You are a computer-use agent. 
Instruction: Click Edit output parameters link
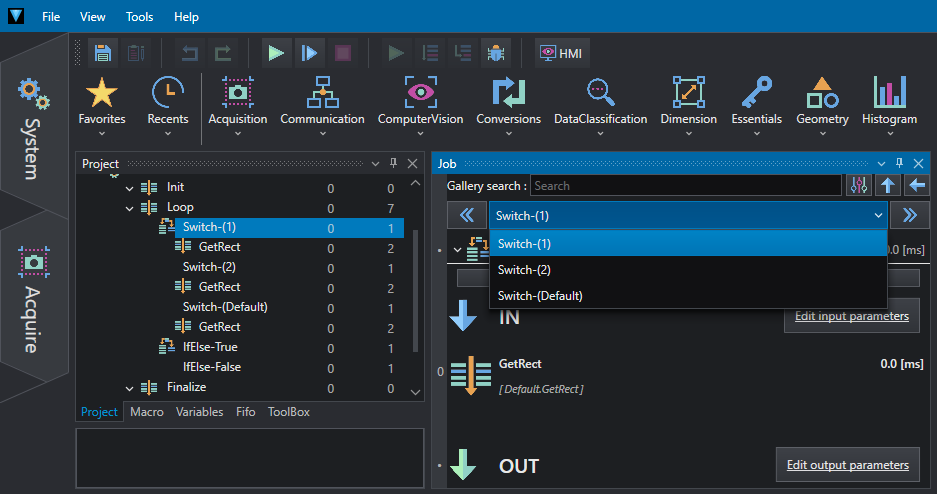[x=847, y=465]
